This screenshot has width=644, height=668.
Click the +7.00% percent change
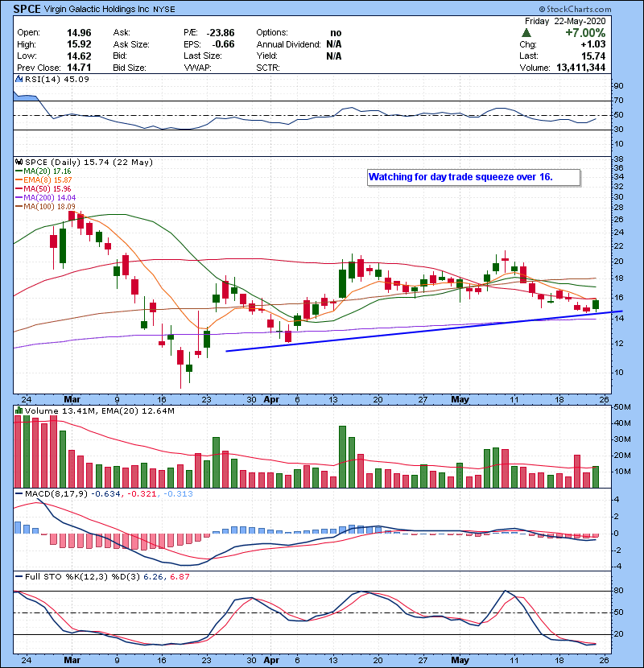coord(585,33)
